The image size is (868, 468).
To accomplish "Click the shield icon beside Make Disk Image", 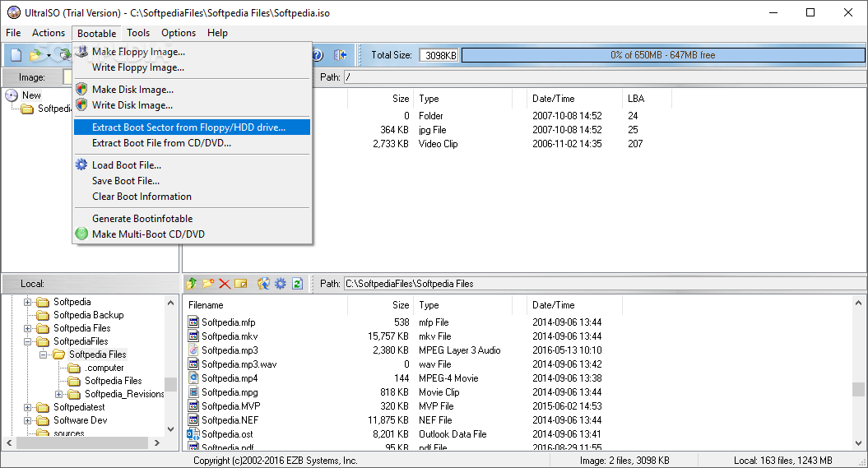I will [x=81, y=89].
